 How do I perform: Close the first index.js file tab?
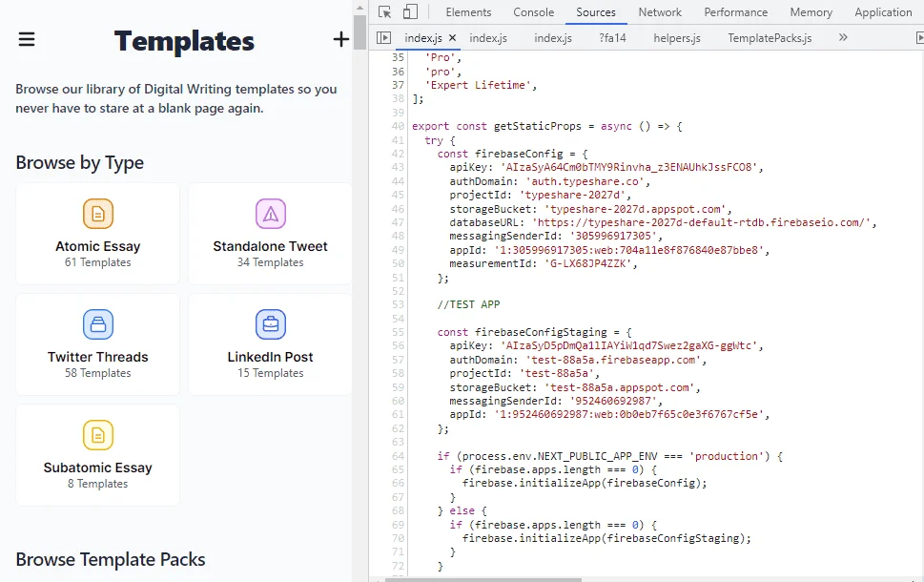click(453, 38)
